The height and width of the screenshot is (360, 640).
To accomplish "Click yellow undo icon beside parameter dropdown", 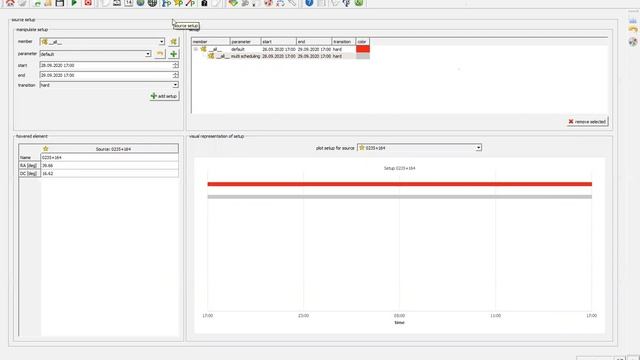I will [x=160, y=54].
